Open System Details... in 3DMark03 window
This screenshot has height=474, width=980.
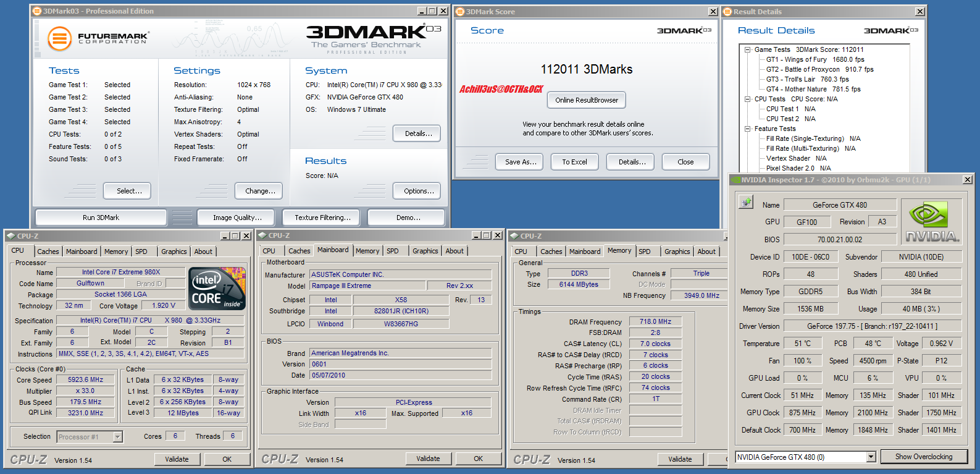tap(417, 133)
